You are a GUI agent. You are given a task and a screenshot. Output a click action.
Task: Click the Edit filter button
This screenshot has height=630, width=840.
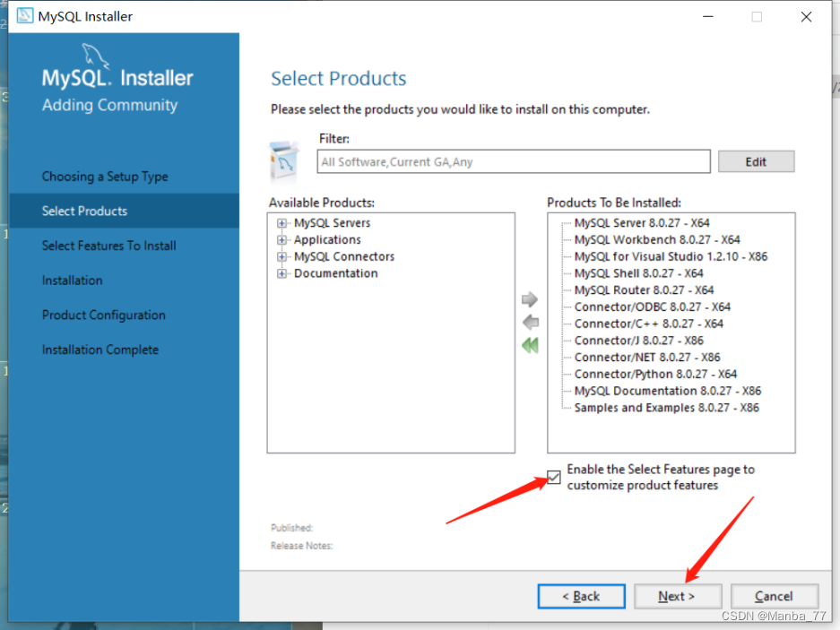point(756,162)
